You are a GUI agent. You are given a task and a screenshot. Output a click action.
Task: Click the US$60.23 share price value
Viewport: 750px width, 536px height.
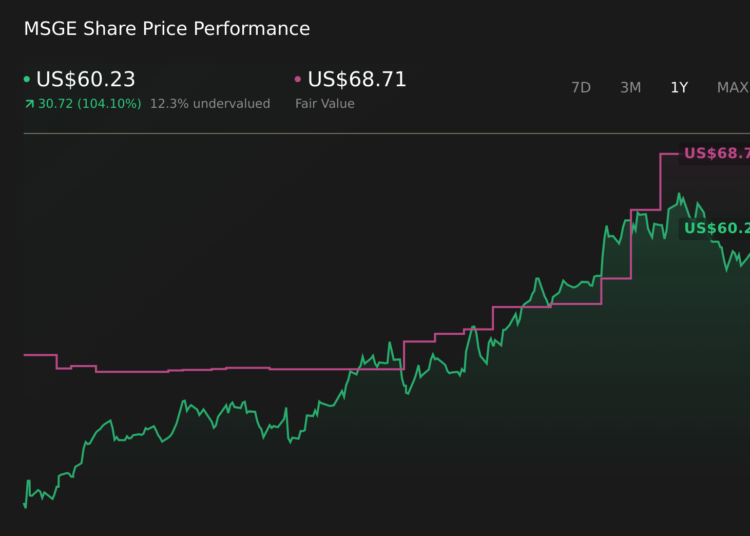pyautogui.click(x=86, y=79)
